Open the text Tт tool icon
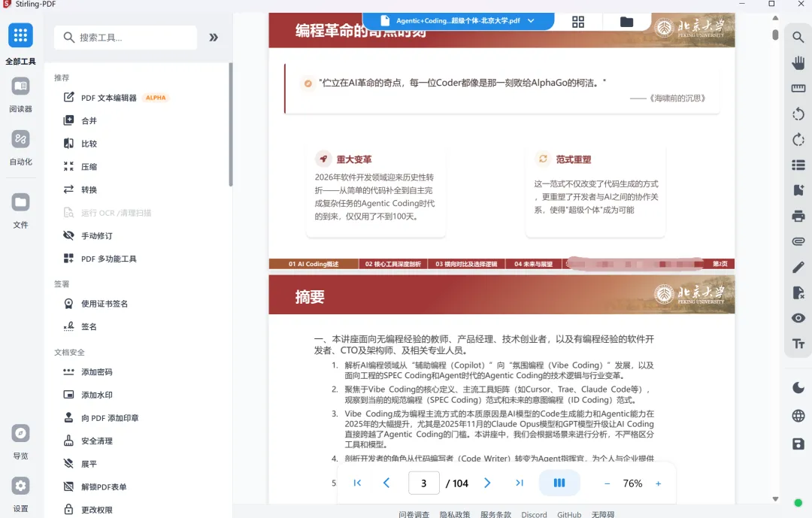This screenshot has height=518, width=812. click(x=798, y=344)
